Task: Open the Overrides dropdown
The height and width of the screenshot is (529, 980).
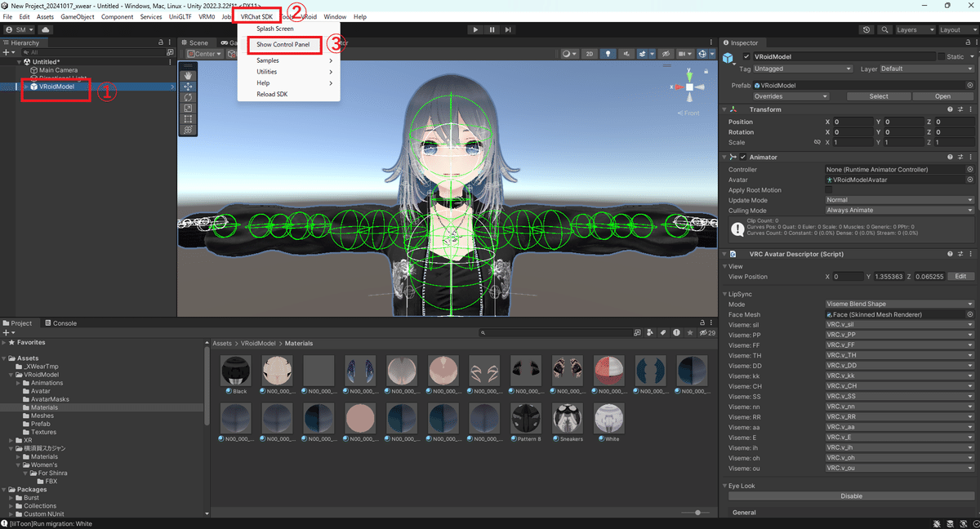Action: coord(791,96)
